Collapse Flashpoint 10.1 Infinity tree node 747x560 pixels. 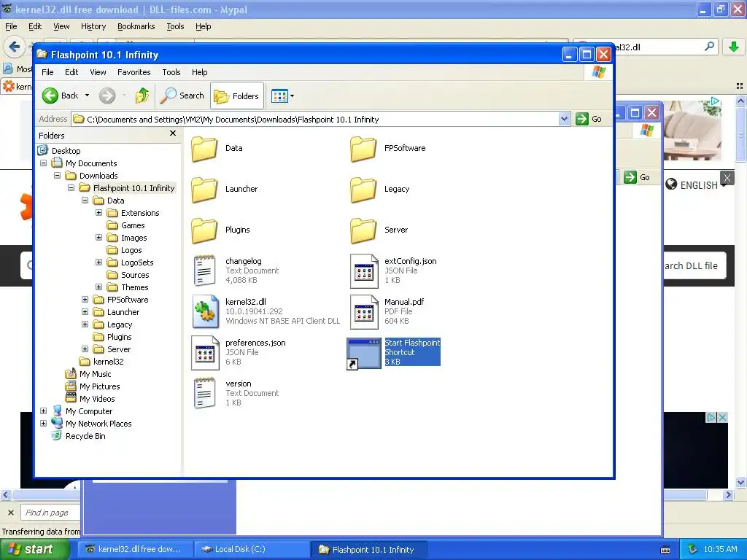[x=71, y=187]
